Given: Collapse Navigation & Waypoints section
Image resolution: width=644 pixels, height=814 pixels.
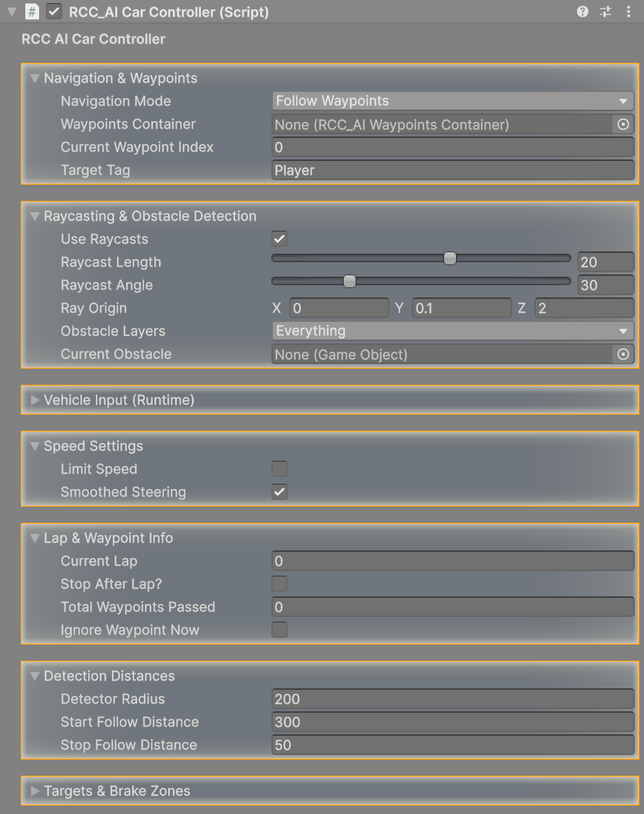Looking at the screenshot, I should click(x=34, y=78).
